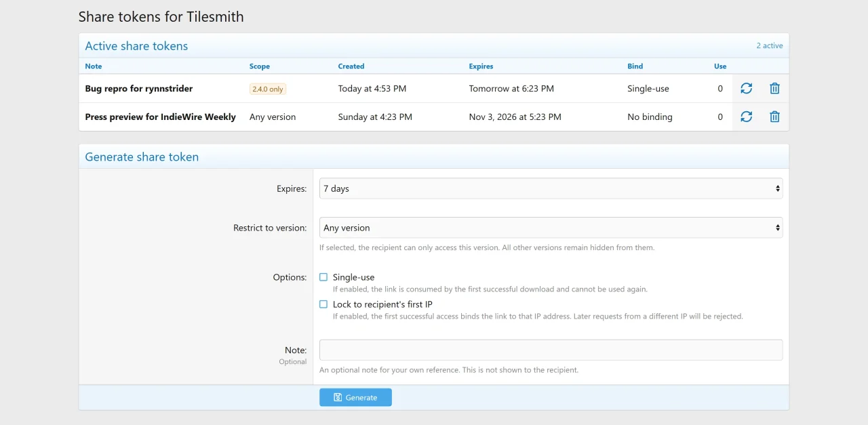Screen dimensions: 868x425
Task: Open the Expires dropdown set to 7 days
Action: 551,188
